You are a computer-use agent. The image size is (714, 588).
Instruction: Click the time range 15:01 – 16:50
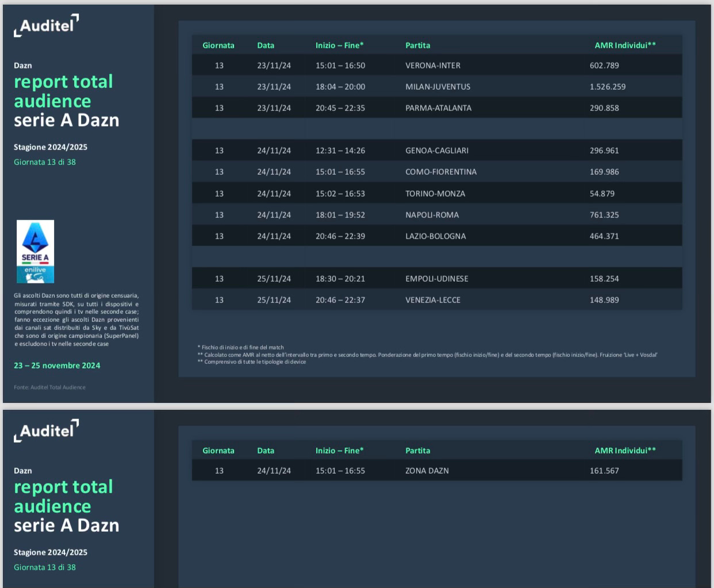pos(340,66)
